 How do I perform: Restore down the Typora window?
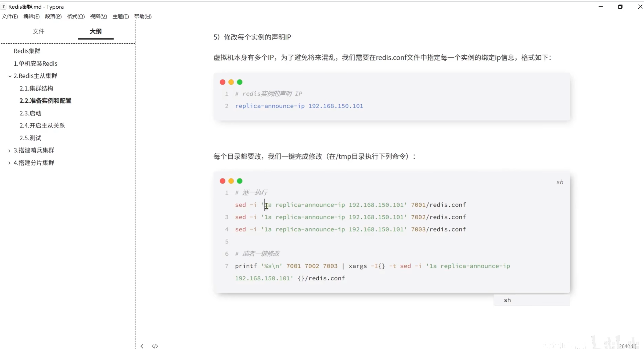[x=620, y=7]
